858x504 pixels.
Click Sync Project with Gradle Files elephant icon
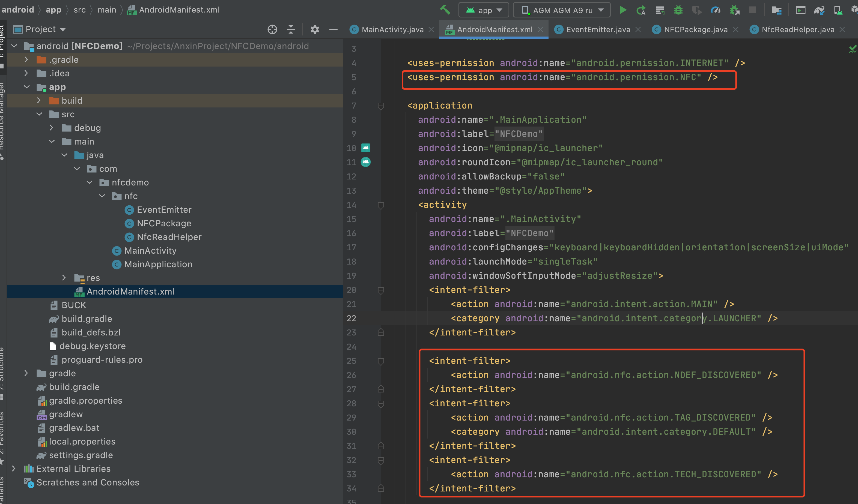coord(819,10)
